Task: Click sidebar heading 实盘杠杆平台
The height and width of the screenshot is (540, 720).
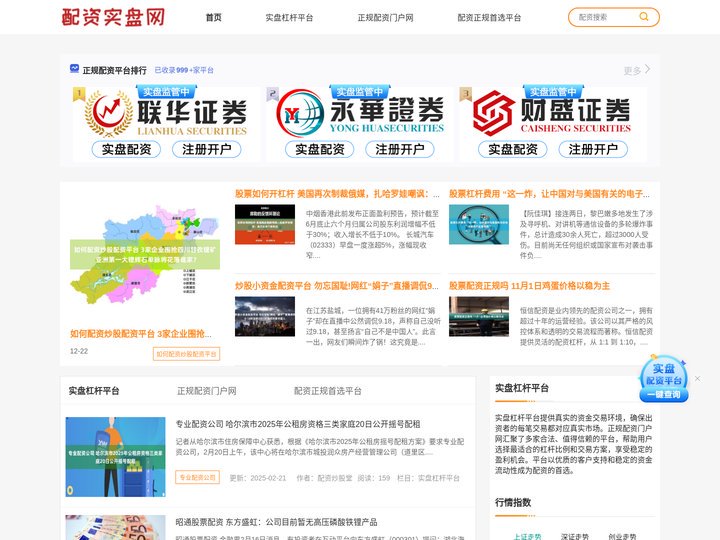Action: [522, 388]
